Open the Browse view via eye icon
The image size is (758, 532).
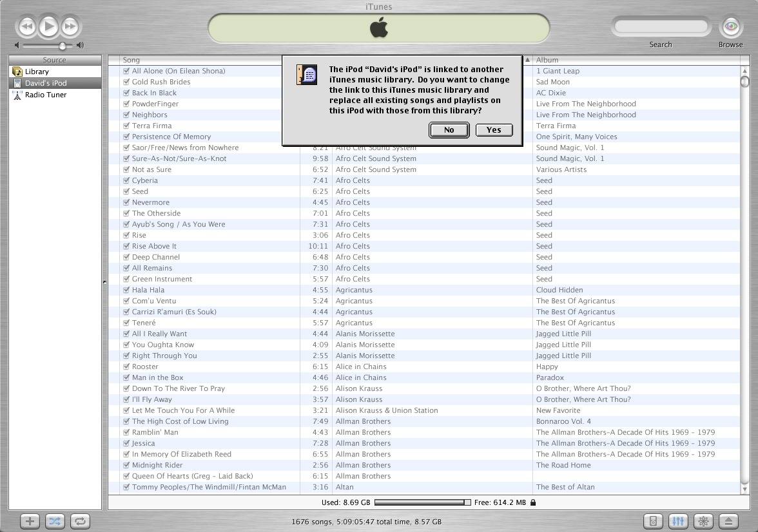pos(730,27)
